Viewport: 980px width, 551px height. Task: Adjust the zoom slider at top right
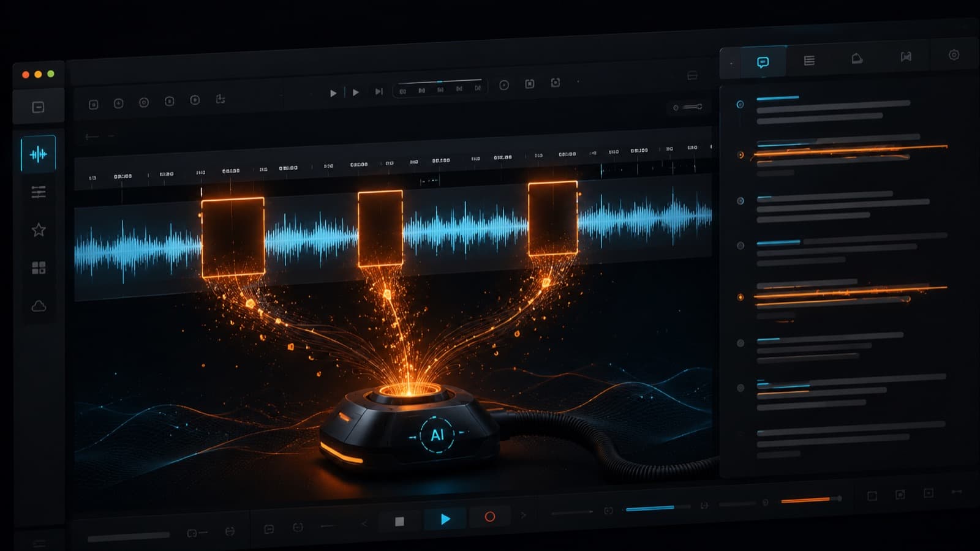pyautogui.click(x=692, y=107)
